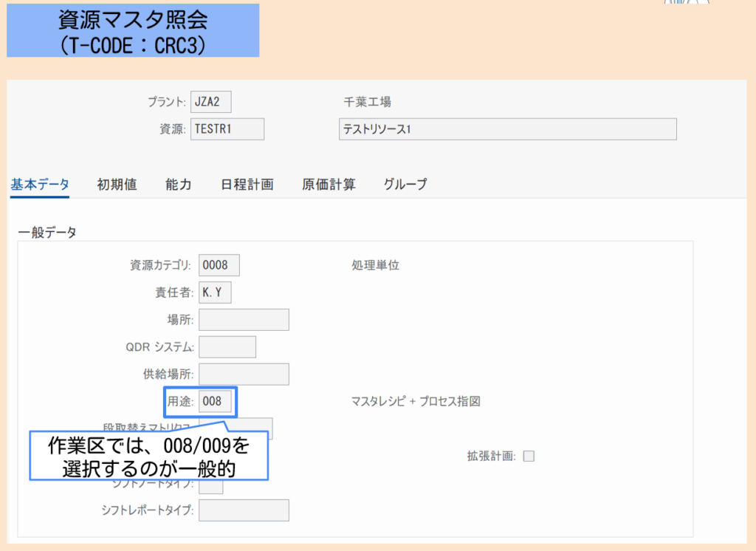Toggle the 拡張計画 checkbox
This screenshot has height=551, width=756.
point(529,456)
